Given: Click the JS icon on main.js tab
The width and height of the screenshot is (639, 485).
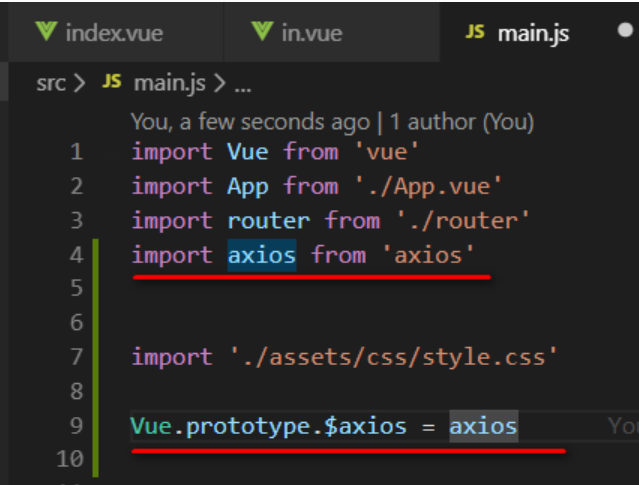Looking at the screenshot, I should 476,33.
